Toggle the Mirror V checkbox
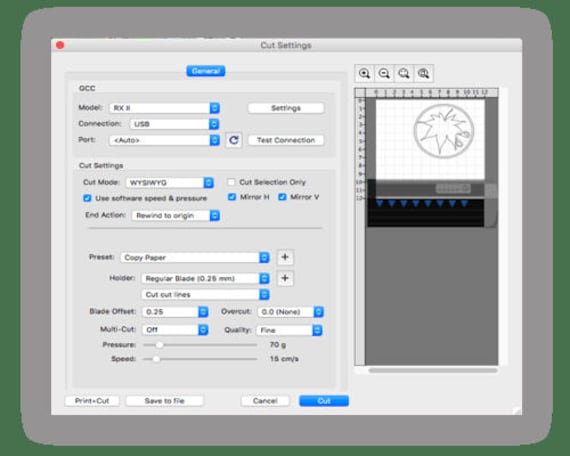The image size is (570, 456). click(282, 197)
